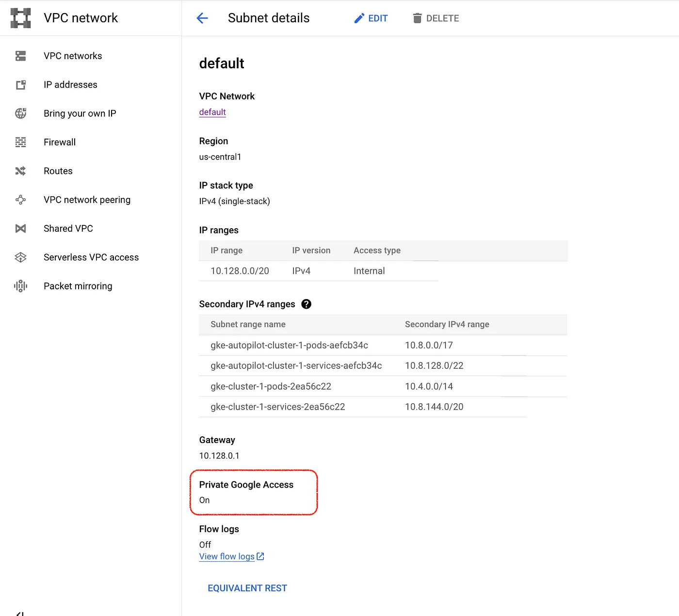
Task: Click the IPv4 (single-stack) value
Action: pos(235,201)
